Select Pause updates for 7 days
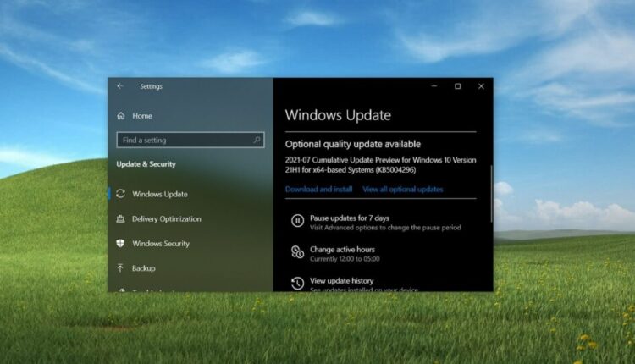The width and height of the screenshot is (635, 364). tap(350, 218)
